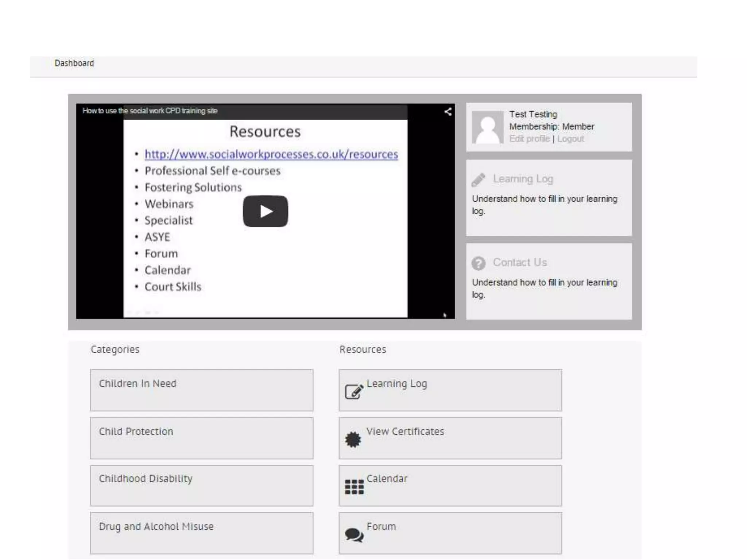Open the Child Protection category

[x=136, y=431]
